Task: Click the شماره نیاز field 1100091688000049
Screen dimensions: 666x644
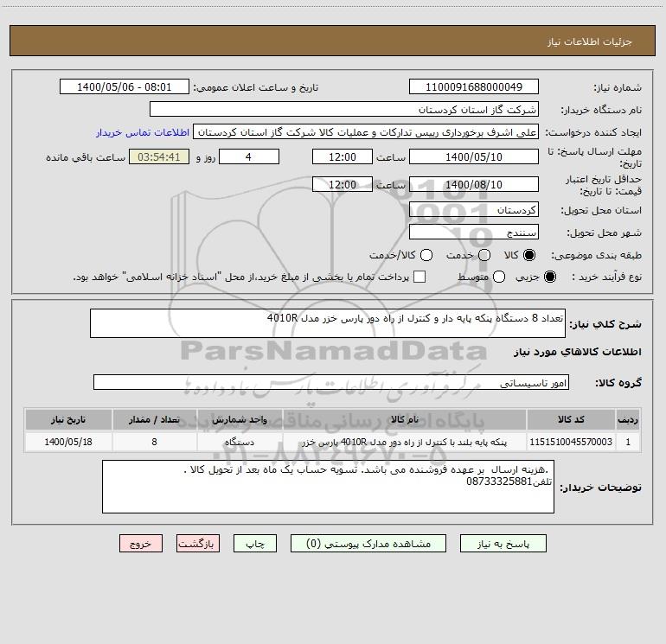Action: [x=474, y=86]
